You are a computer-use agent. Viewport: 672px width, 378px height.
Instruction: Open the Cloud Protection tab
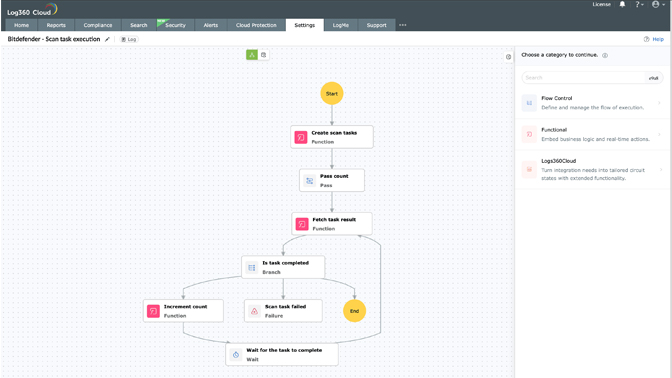click(256, 25)
